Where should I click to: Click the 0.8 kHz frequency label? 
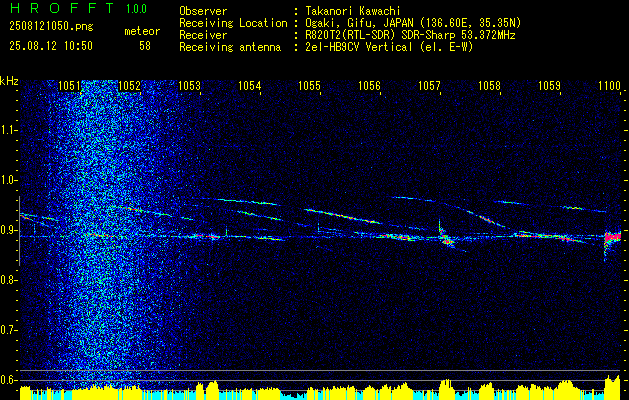pyautogui.click(x=7, y=280)
